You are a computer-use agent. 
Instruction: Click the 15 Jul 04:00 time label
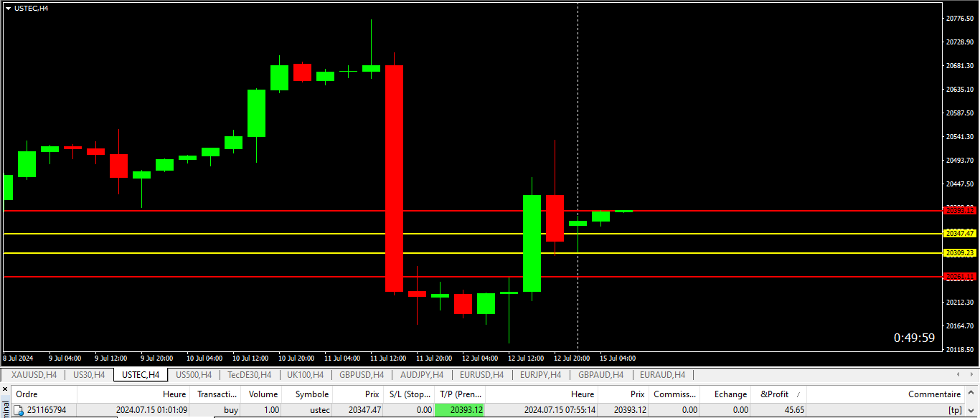[x=618, y=358]
